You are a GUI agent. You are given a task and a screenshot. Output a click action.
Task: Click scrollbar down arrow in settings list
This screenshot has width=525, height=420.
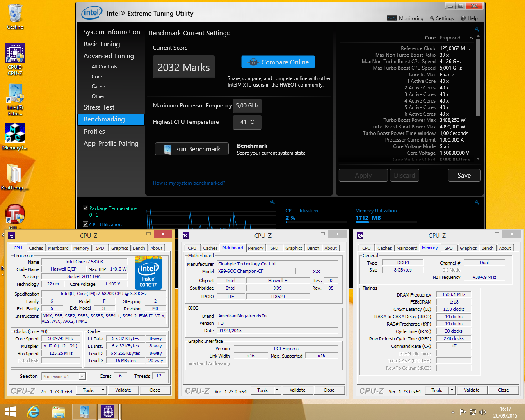coord(478,159)
